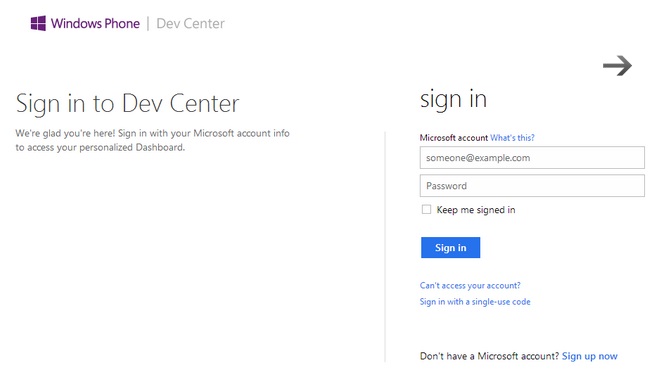Click the Microsoft account field label
This screenshot has height=377, width=666.
[454, 138]
